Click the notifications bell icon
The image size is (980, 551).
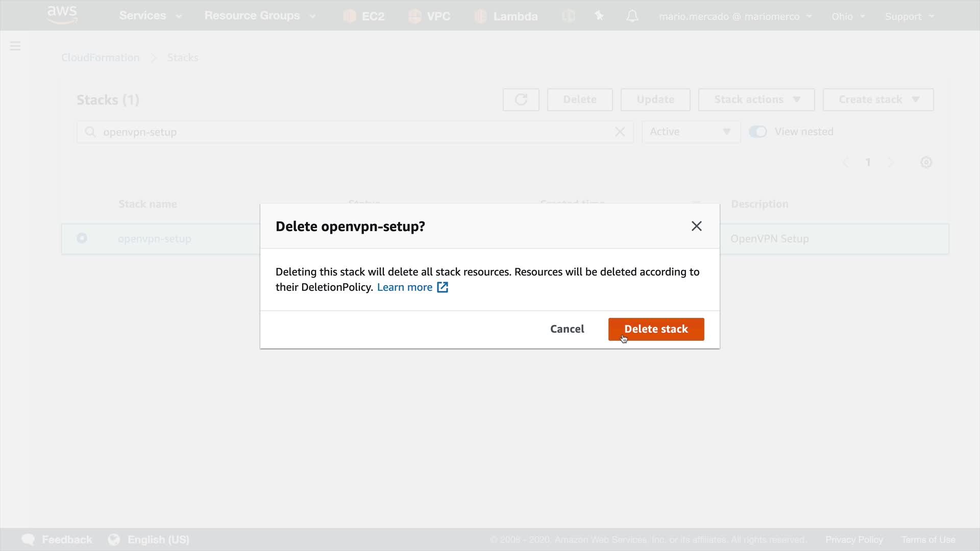pos(632,16)
